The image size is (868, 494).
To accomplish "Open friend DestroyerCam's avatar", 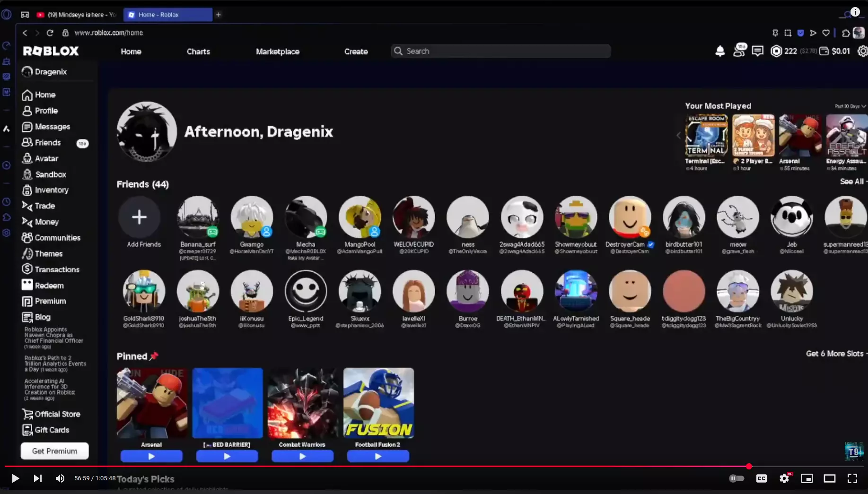I will click(x=630, y=217).
